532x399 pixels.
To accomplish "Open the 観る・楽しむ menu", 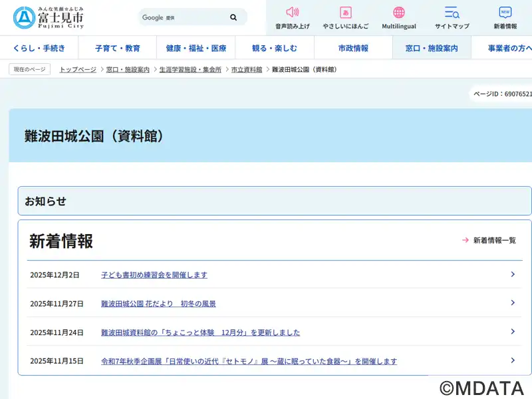I will click(x=275, y=48).
